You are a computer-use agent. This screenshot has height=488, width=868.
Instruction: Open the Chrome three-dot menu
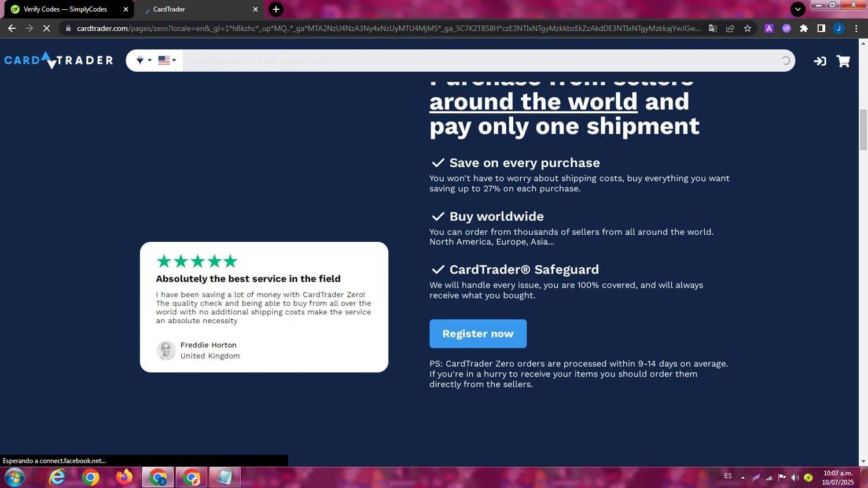(x=856, y=28)
